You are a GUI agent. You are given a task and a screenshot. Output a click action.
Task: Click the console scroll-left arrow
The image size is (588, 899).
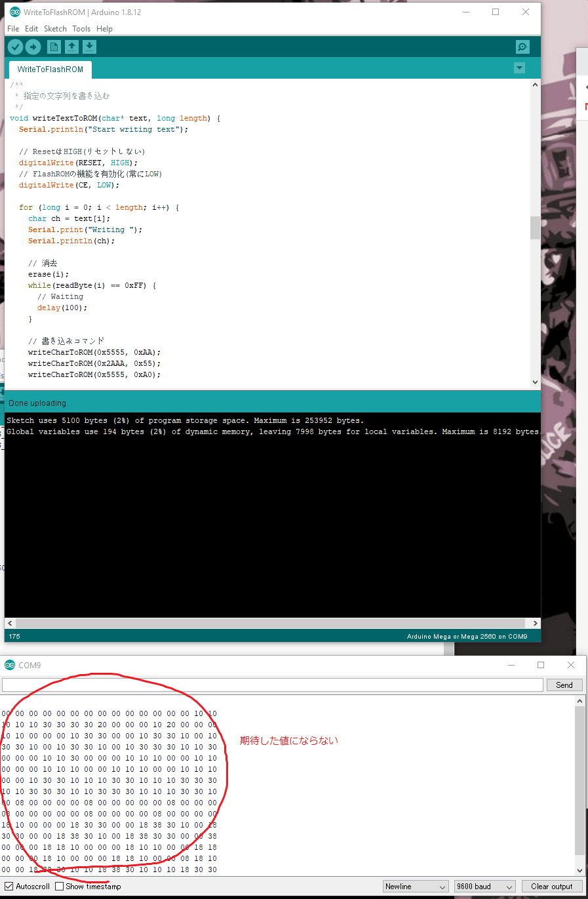10,624
